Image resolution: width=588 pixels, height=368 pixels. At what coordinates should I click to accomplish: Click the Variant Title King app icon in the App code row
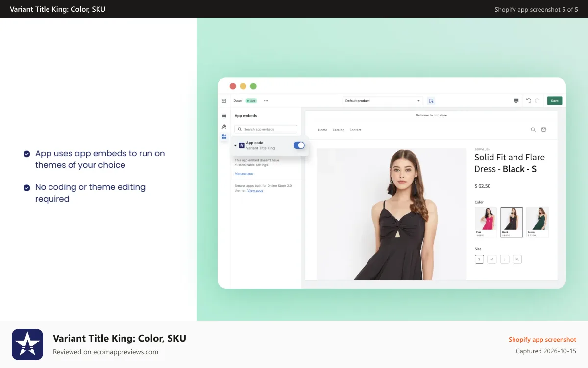(242, 146)
